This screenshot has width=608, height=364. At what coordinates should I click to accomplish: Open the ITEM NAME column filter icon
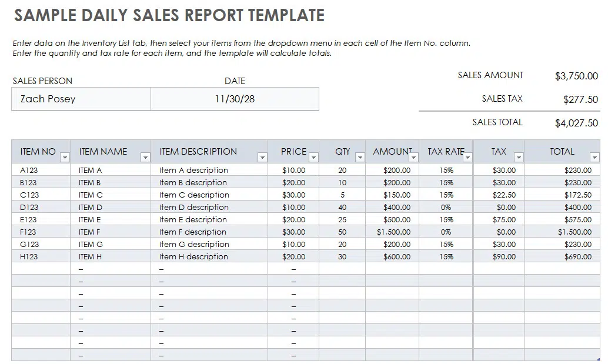[x=145, y=158]
